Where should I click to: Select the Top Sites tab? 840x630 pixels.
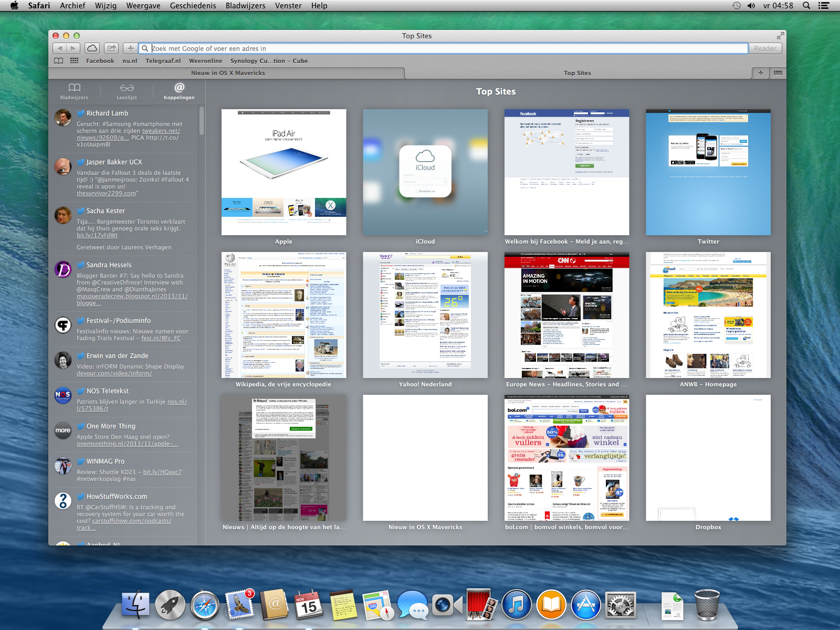[x=577, y=73]
